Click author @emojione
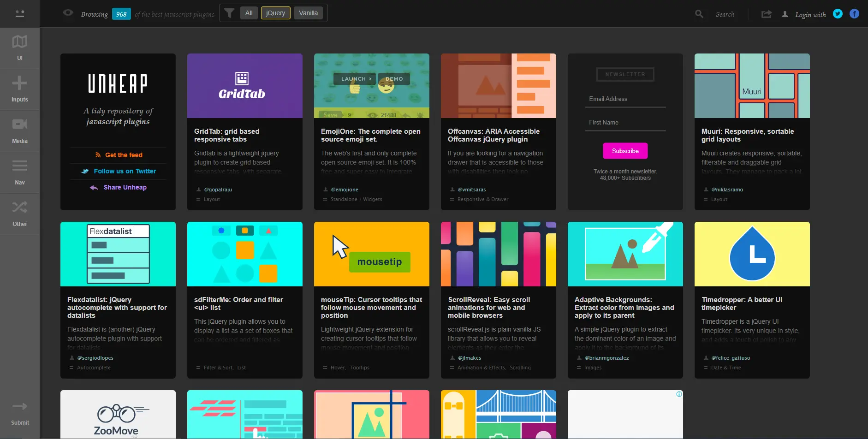Image resolution: width=868 pixels, height=439 pixels. click(345, 190)
